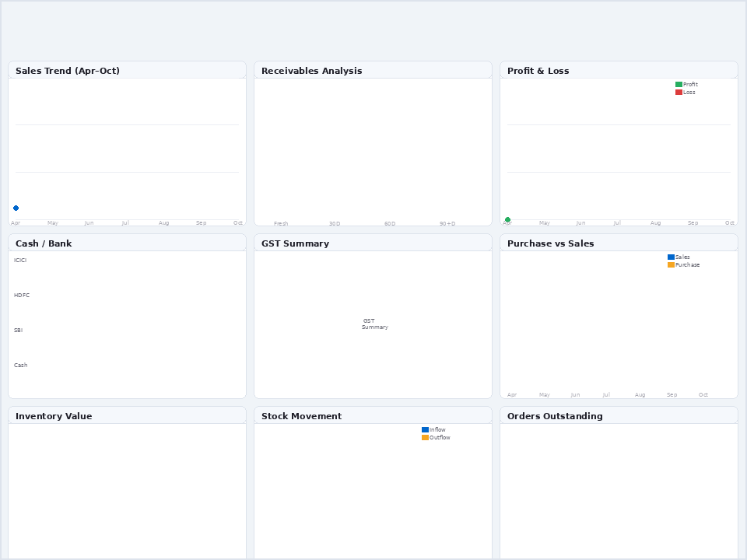Click the May axis label in Sales Trend
Viewport: 747px width, 560px height.
[x=53, y=223]
